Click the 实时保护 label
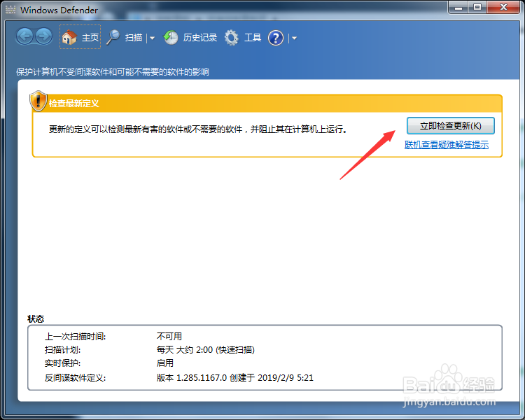Viewport: 525px width, 420px height. (62, 363)
